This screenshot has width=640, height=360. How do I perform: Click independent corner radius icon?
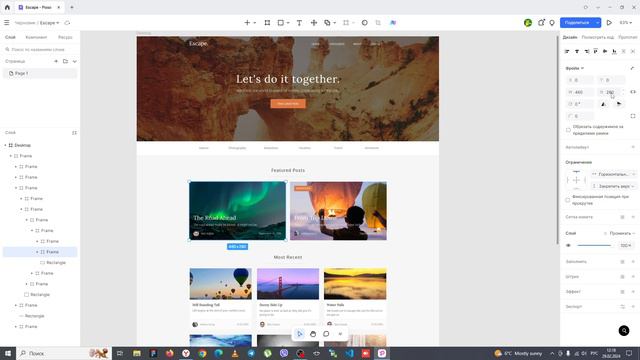[633, 116]
